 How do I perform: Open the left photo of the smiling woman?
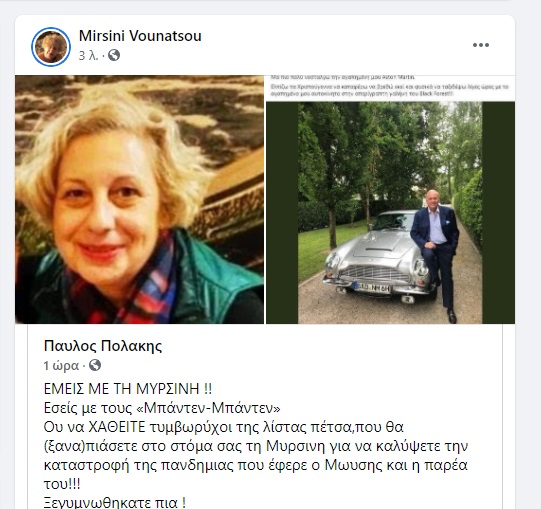coord(139,199)
